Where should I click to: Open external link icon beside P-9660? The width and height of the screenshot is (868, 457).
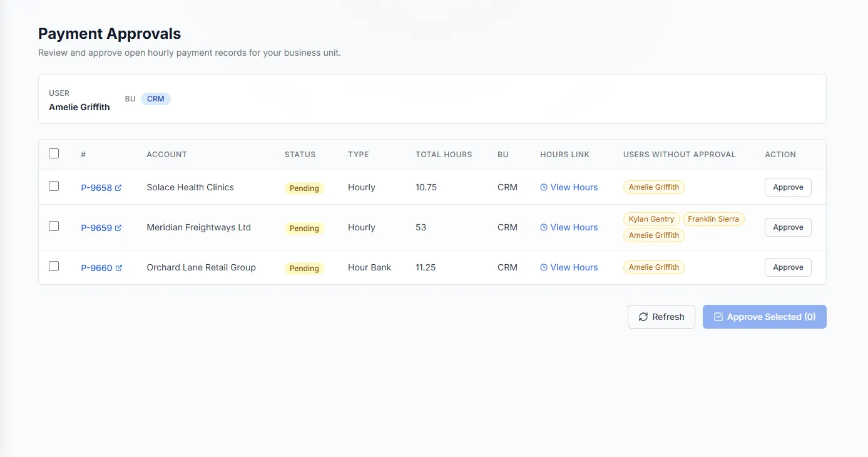point(118,268)
